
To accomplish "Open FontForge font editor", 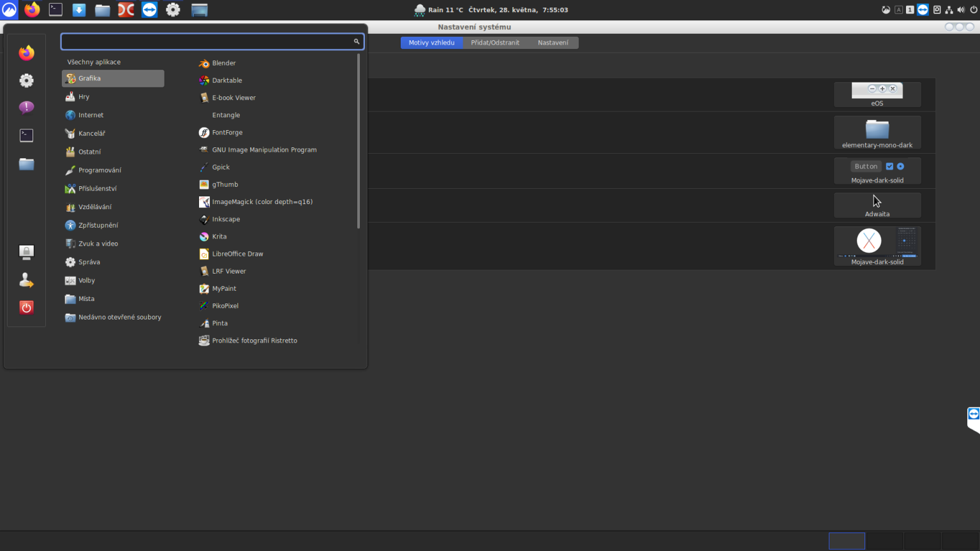I will pos(226,132).
